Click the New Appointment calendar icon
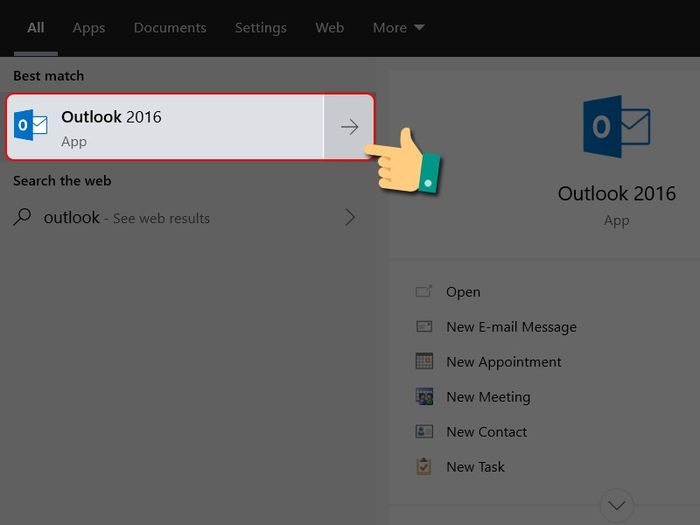 coord(424,361)
